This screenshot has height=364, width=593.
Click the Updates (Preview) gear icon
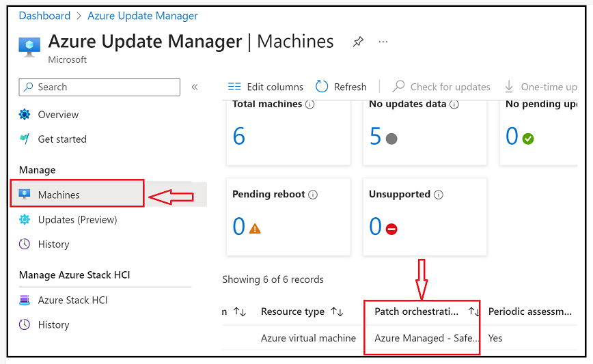tap(25, 219)
